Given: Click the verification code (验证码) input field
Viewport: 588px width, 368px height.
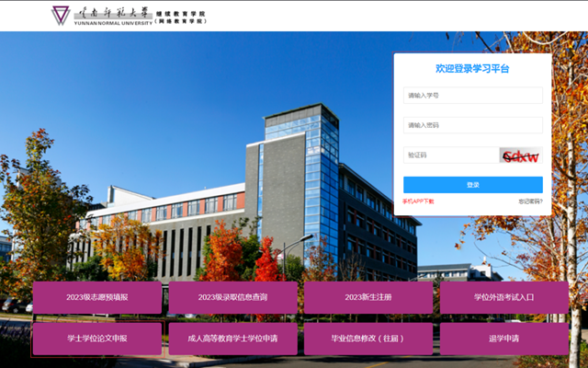Looking at the screenshot, I should click(451, 155).
